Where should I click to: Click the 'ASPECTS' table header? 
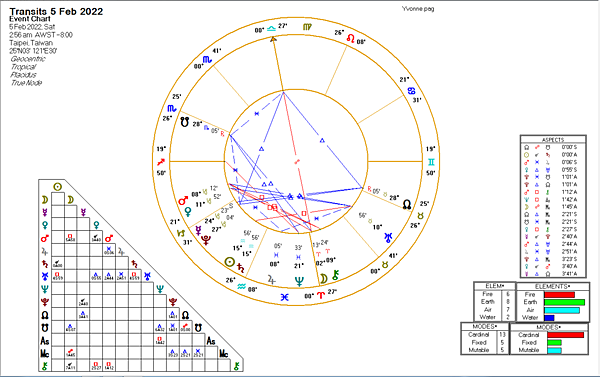[x=553, y=139]
